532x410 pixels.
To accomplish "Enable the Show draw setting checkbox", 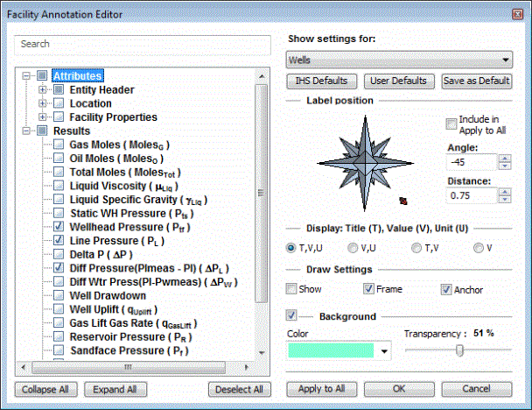I will pyautogui.click(x=292, y=289).
